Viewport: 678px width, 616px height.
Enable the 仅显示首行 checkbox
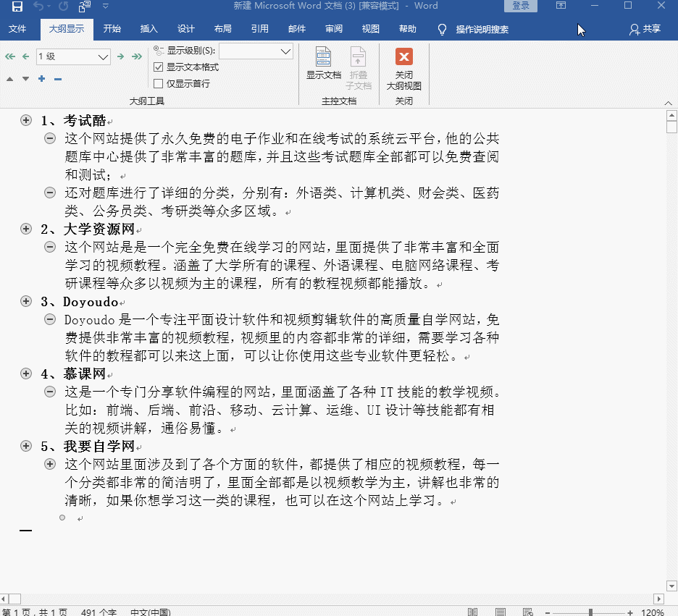click(158, 83)
